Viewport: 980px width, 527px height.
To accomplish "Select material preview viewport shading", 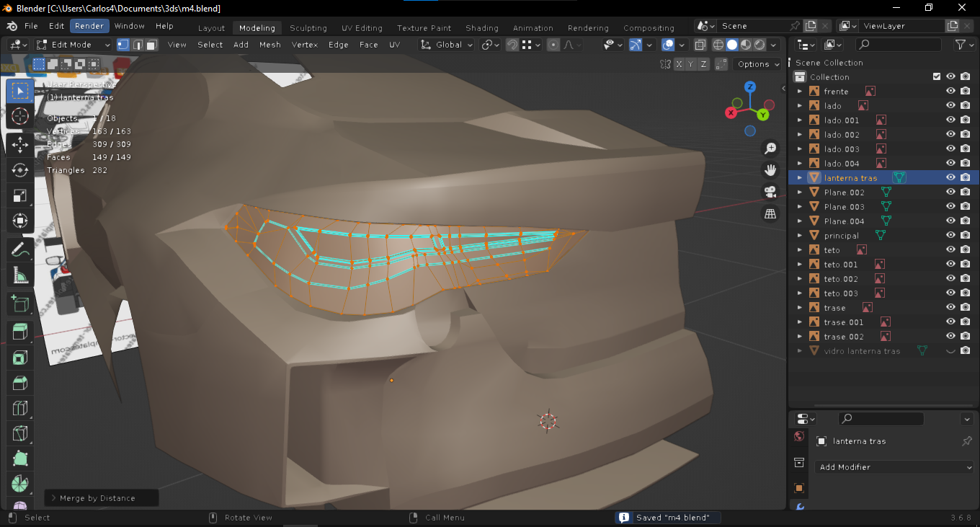I will pyautogui.click(x=746, y=45).
